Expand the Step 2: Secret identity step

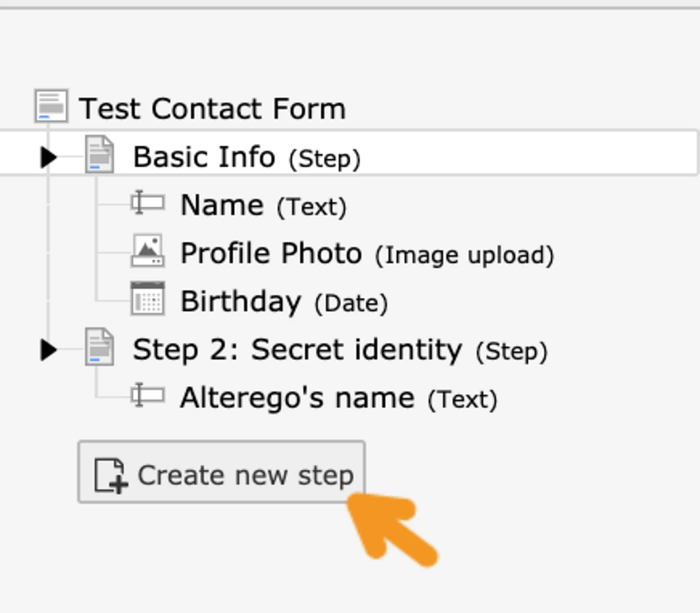point(47,349)
